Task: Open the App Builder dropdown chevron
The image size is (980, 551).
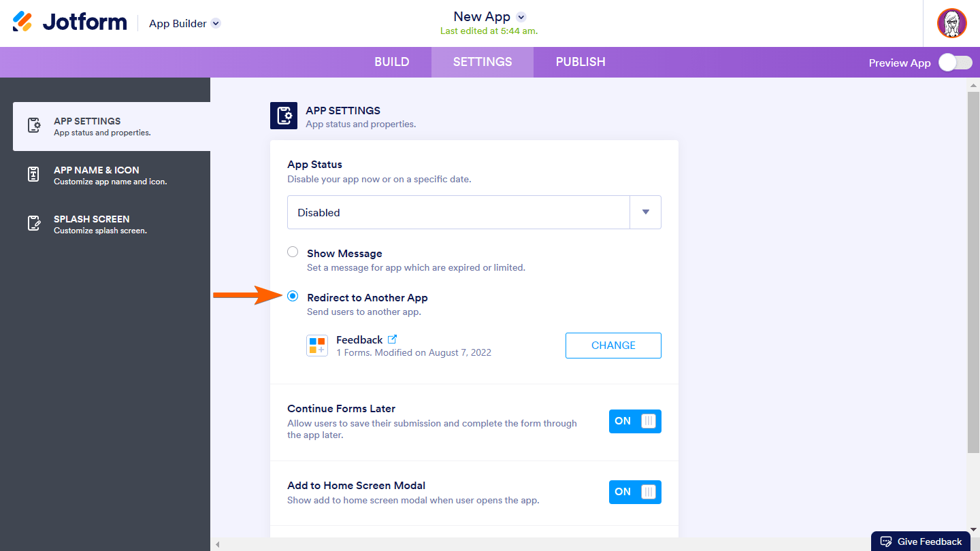Action: pos(216,23)
